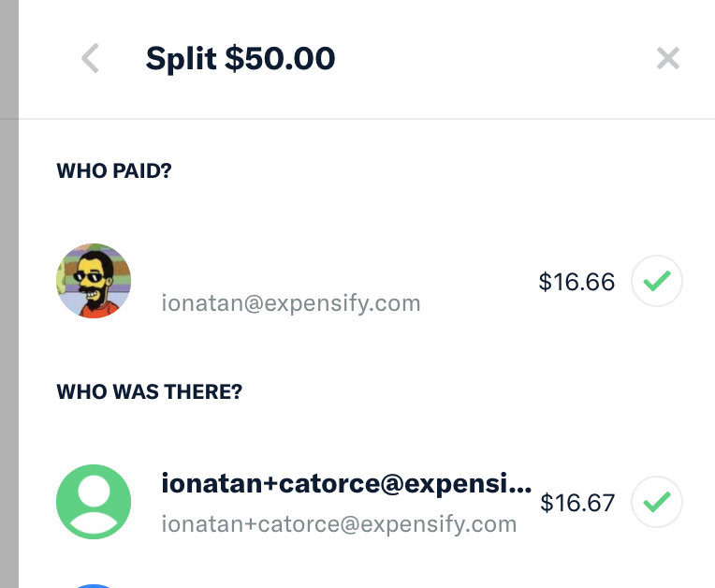Click the gray ionatan+catorce@expensify.com subtitle
The height and width of the screenshot is (588, 715).
339,523
